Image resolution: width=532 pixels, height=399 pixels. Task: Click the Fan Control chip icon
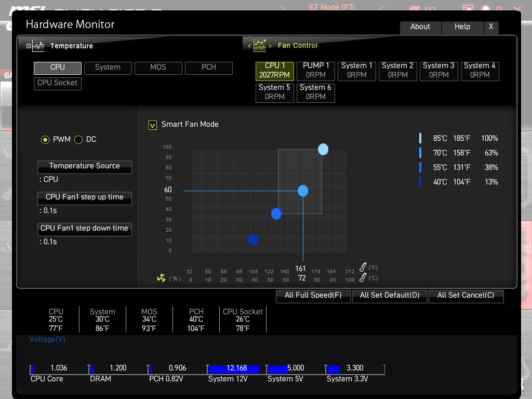260,46
